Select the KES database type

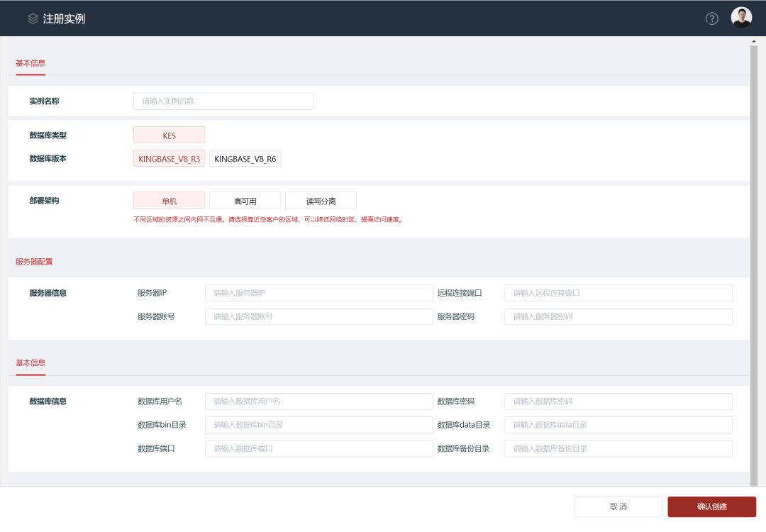click(169, 135)
